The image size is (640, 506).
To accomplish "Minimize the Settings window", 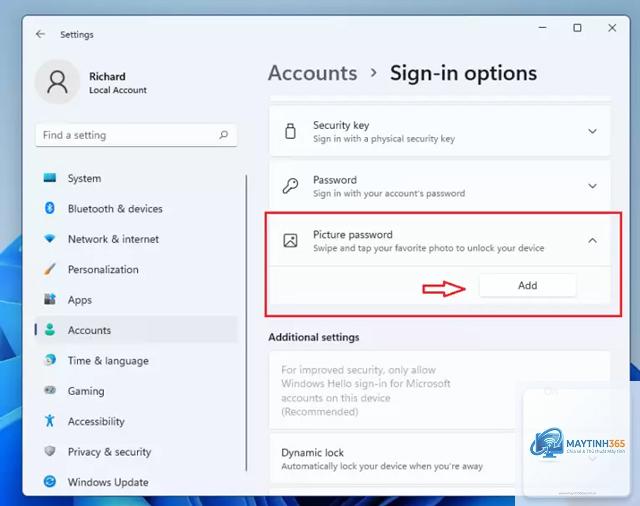I will [x=542, y=28].
